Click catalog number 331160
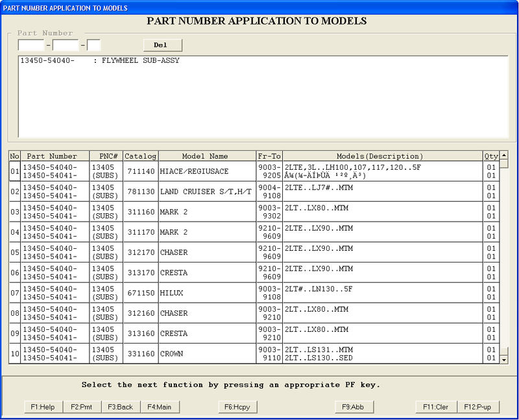519x420 pixels. [x=141, y=354]
